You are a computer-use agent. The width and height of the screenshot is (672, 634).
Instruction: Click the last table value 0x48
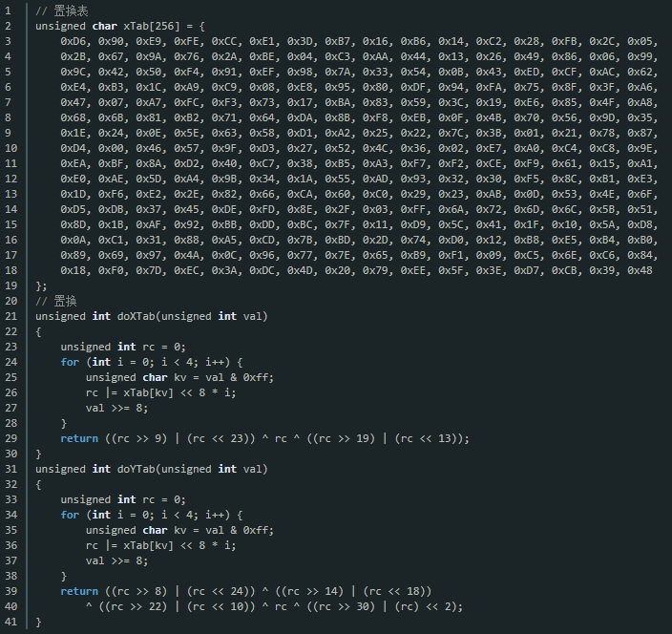click(x=640, y=270)
